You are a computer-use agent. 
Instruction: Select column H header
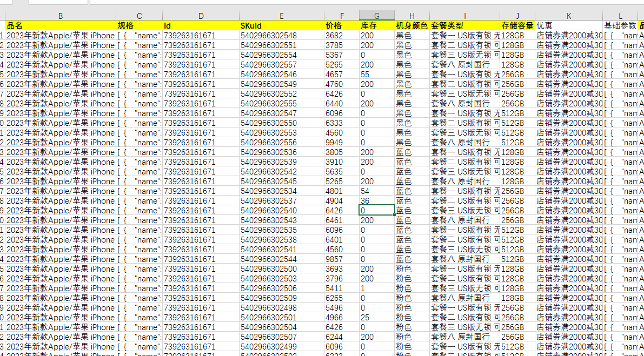point(413,16)
